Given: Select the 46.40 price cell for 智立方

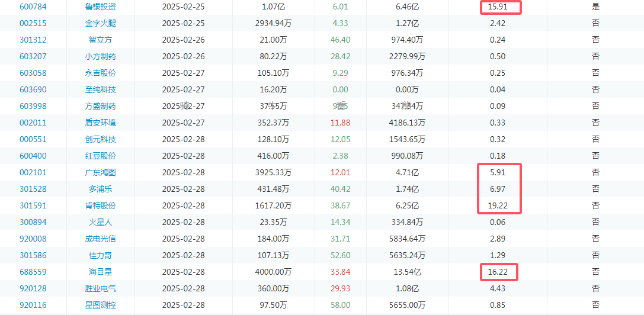Looking at the screenshot, I should coord(341,40).
